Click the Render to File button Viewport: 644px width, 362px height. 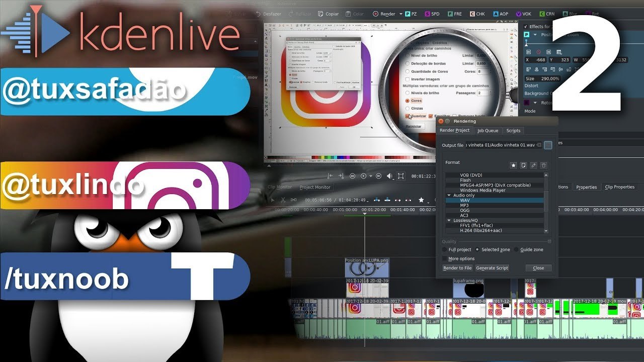(x=457, y=268)
